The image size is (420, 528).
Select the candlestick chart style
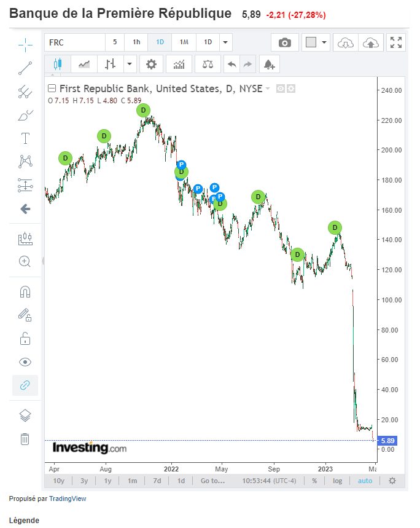click(x=58, y=64)
